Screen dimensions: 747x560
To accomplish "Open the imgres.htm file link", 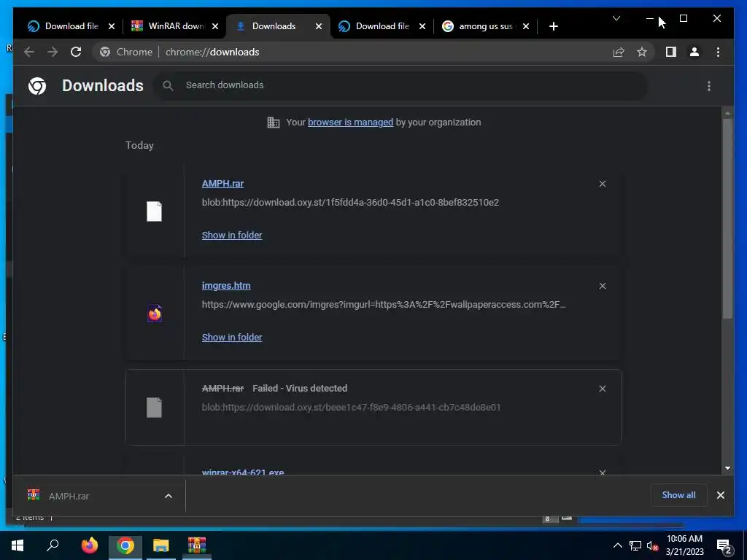I will 226,285.
